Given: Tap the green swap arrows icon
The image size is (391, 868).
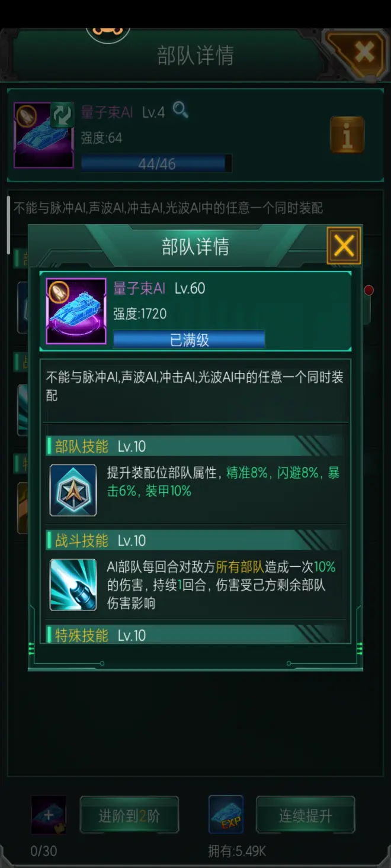Looking at the screenshot, I should [x=62, y=115].
